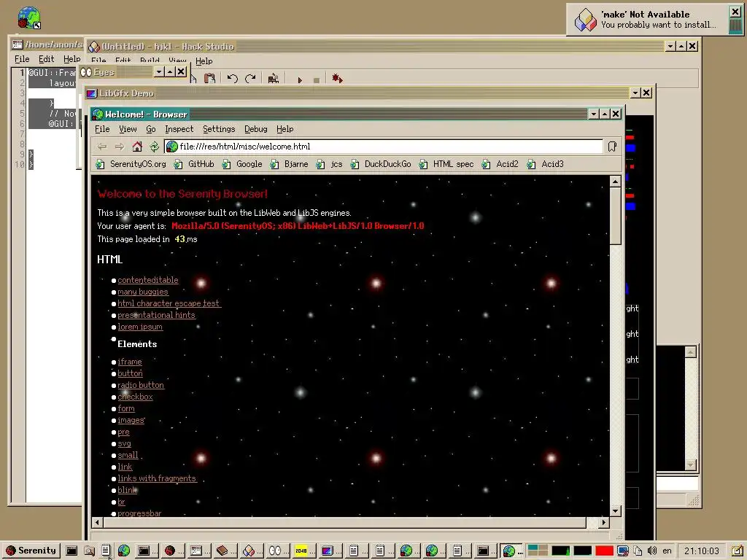Viewport: 747px width, 560px height.
Task: Follow the html character escape test link
Action: tap(169, 303)
